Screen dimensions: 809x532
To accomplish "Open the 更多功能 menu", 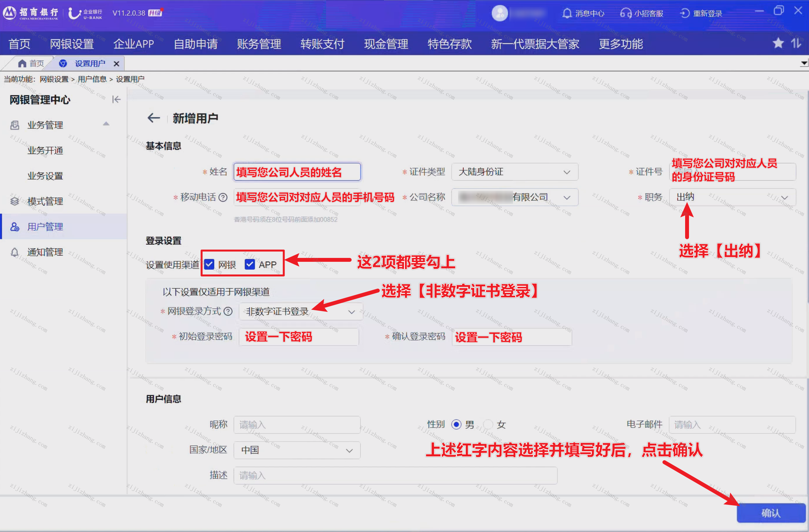I will [621, 44].
